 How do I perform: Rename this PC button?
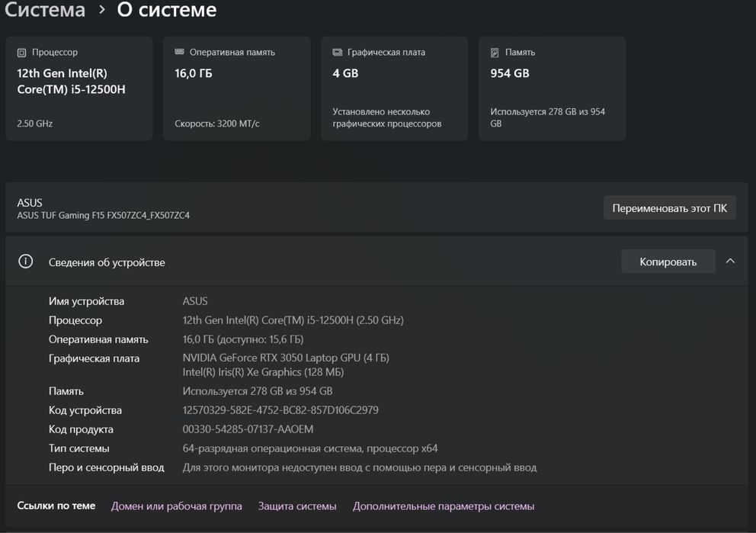(x=670, y=208)
